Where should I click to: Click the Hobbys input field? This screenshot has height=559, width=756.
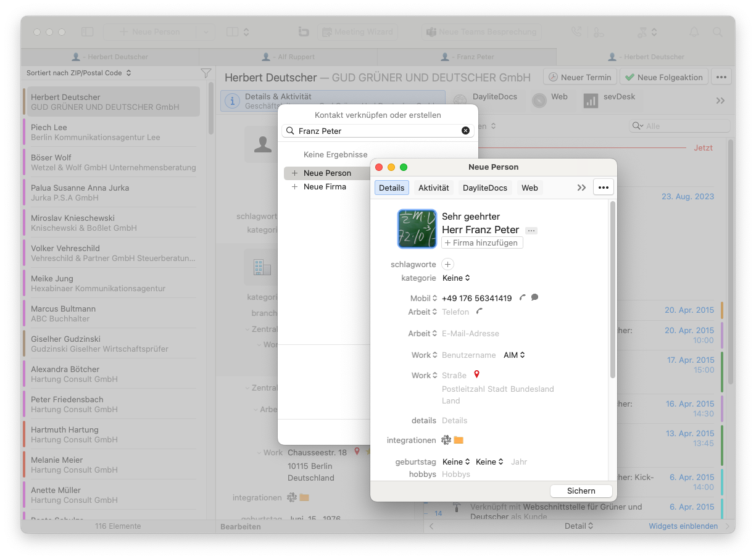(x=456, y=474)
